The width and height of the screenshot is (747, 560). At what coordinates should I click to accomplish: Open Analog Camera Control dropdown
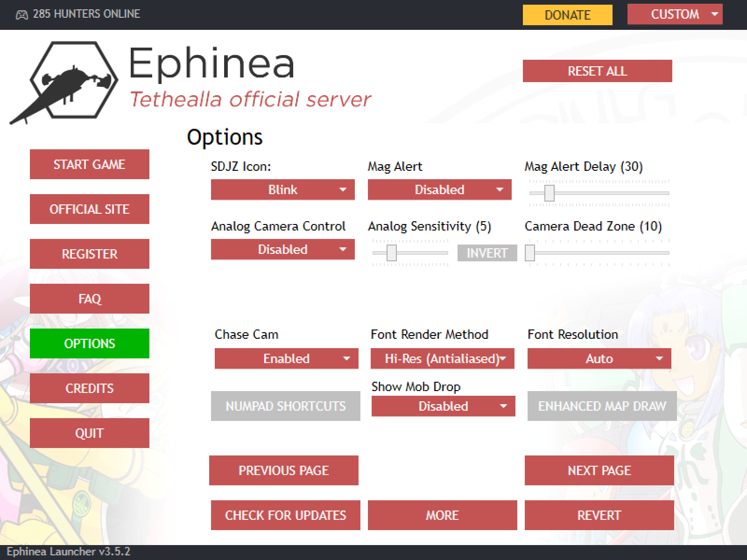(x=283, y=250)
